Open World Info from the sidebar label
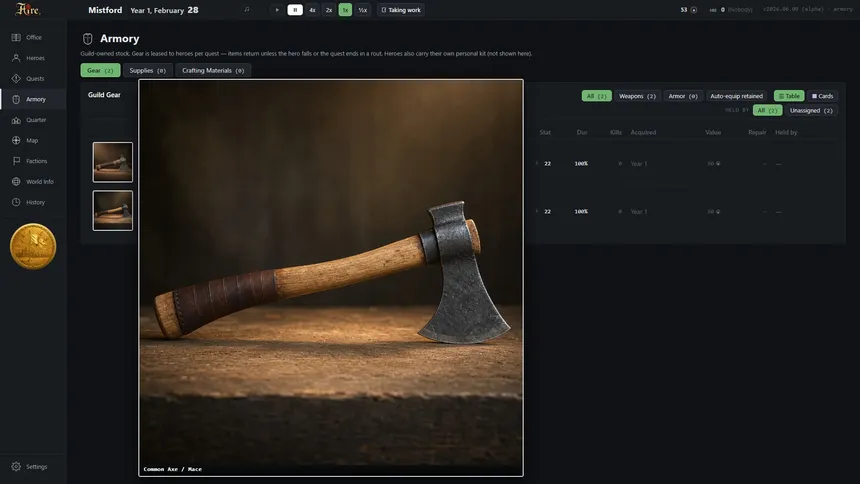Viewport: 860px width, 484px height. [x=40, y=182]
